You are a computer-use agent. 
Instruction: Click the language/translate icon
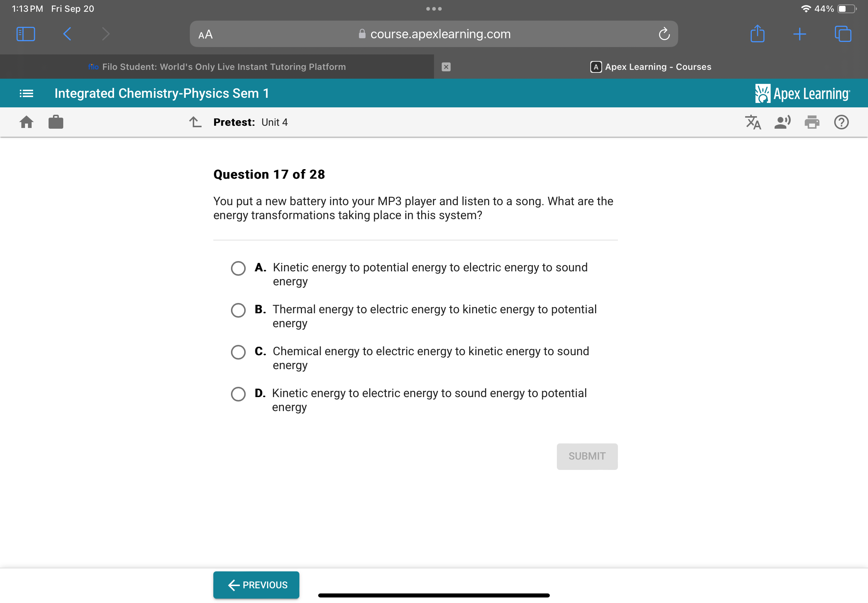[x=753, y=122]
